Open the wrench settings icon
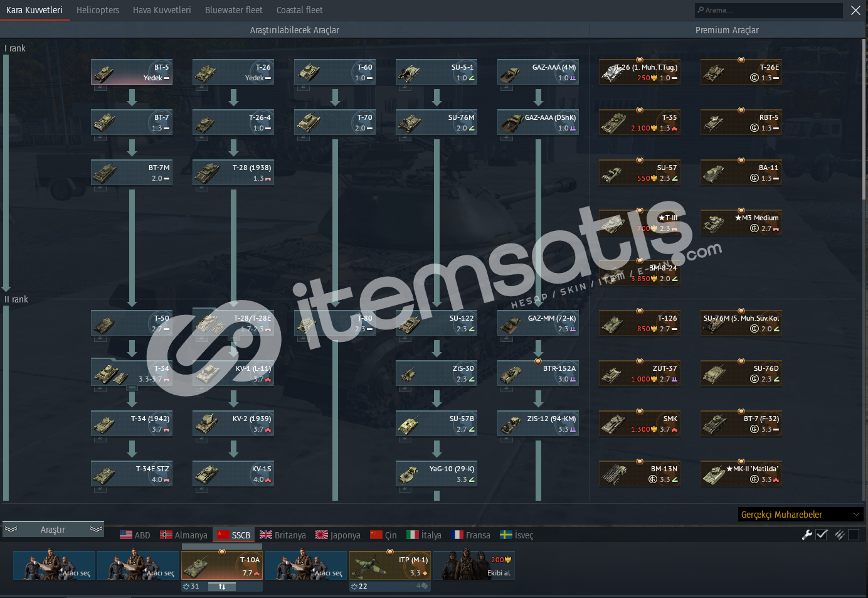Screen dimensions: 868x598 pyautogui.click(x=807, y=535)
